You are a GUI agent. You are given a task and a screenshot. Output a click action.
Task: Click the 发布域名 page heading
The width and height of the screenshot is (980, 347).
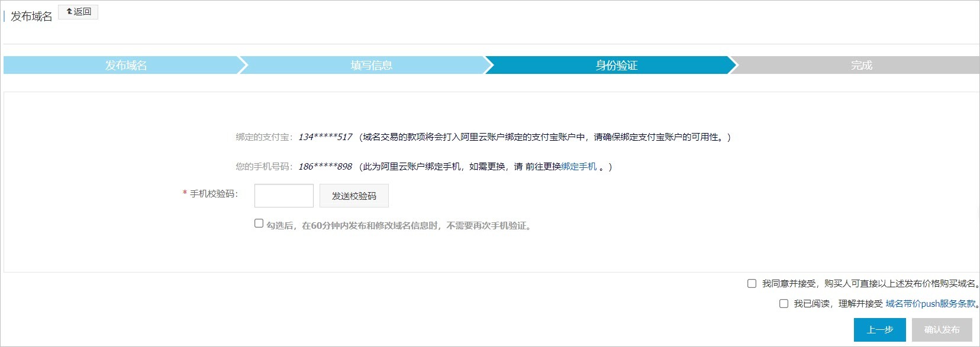click(x=31, y=17)
